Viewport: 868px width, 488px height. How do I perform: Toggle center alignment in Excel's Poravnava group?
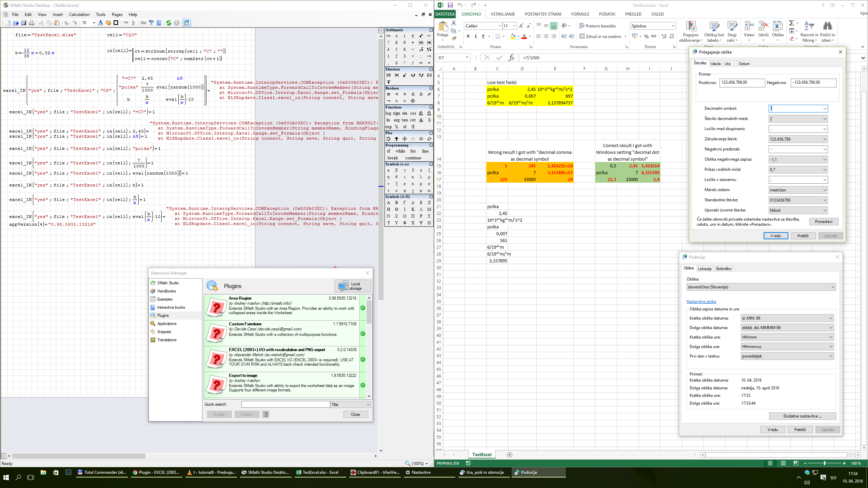click(546, 36)
